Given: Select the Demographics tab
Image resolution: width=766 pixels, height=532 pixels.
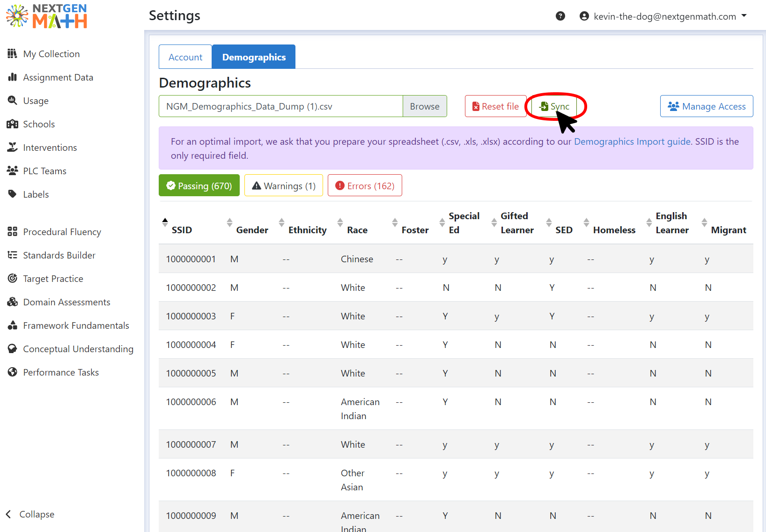Looking at the screenshot, I should coord(254,57).
